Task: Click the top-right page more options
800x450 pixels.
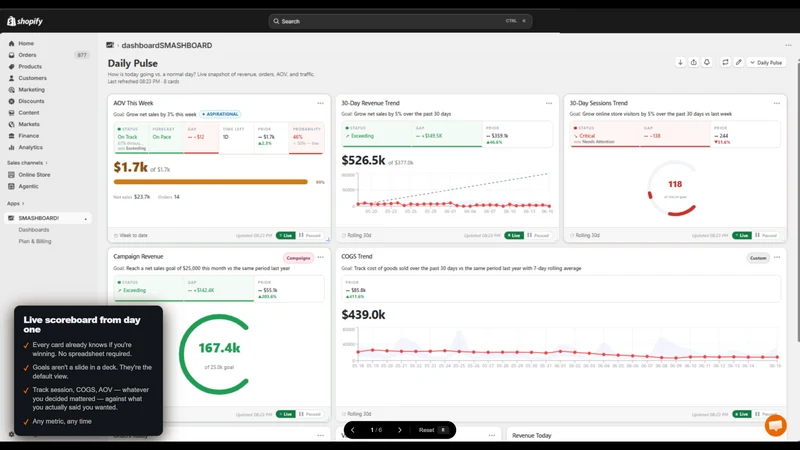Action: (x=788, y=45)
